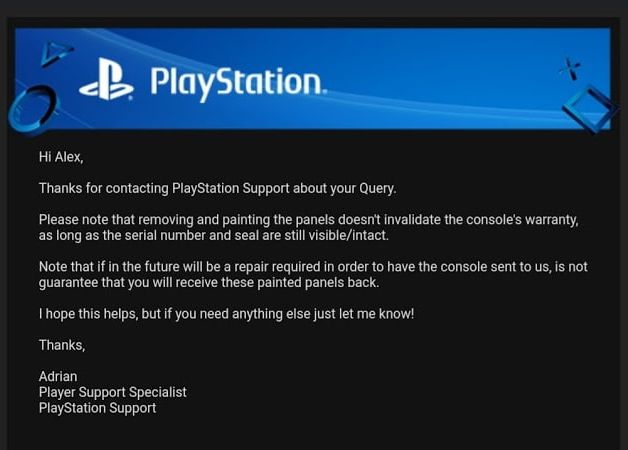Click the triangle shape in banner
This screenshot has height=450, width=628.
[56, 53]
